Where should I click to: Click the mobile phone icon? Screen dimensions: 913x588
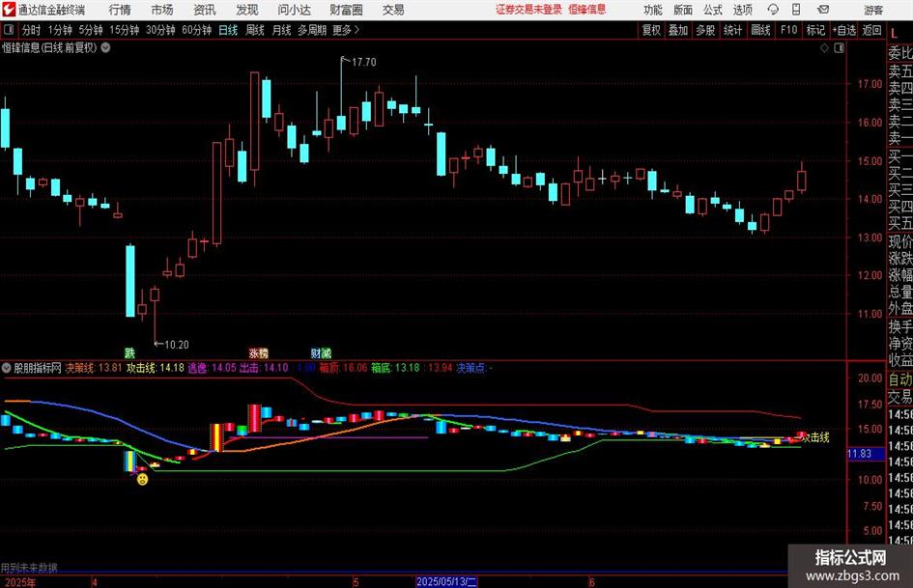click(796, 10)
